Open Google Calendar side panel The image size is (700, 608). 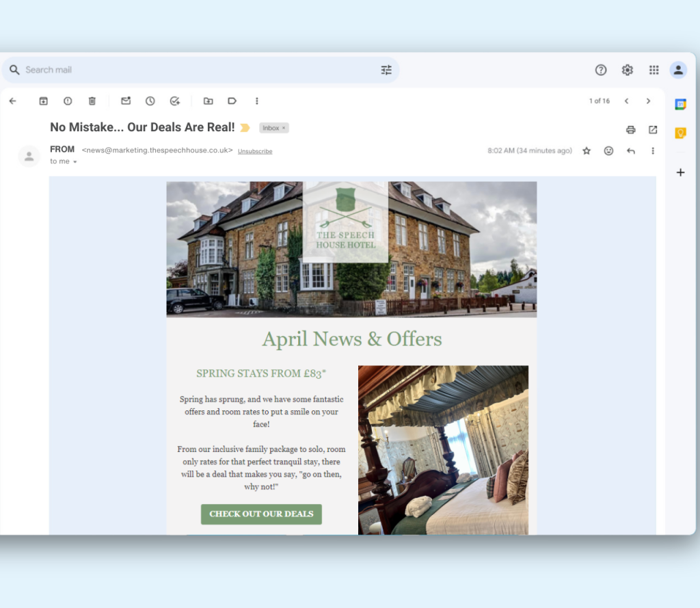(x=680, y=105)
